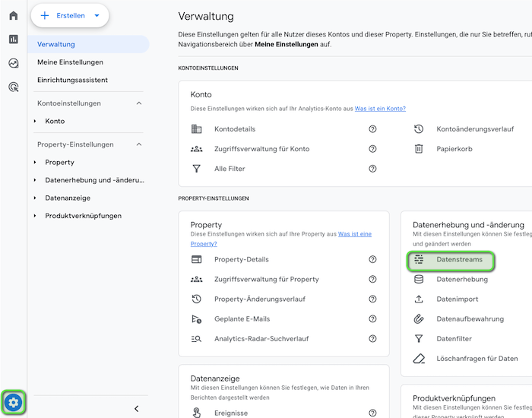Open Zugriffsverwaltung für Konto
This screenshot has width=532, height=418.
pyautogui.click(x=261, y=149)
